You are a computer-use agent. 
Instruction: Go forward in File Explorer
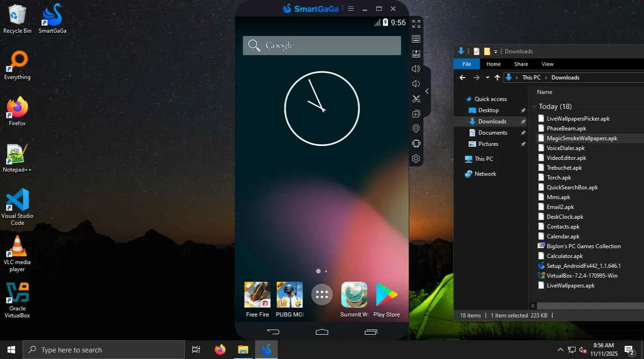476,78
